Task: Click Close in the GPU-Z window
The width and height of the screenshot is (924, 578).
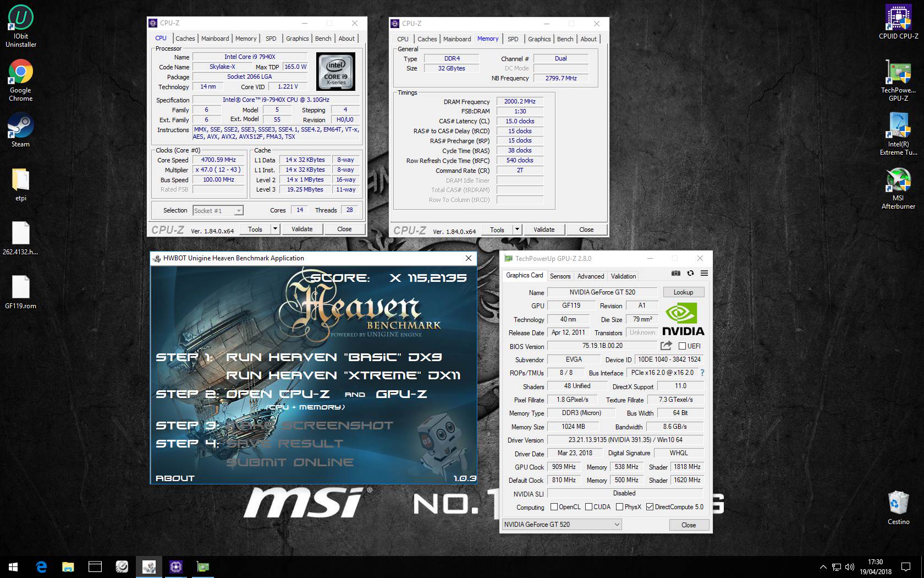Action: coord(689,525)
